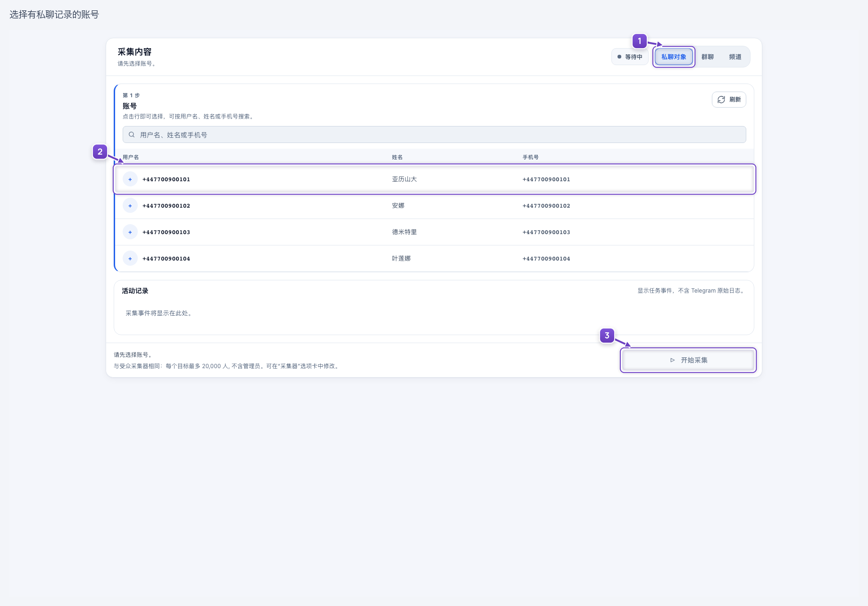This screenshot has width=868, height=606.
Task: Click the username text +447700900102
Action: coord(166,206)
